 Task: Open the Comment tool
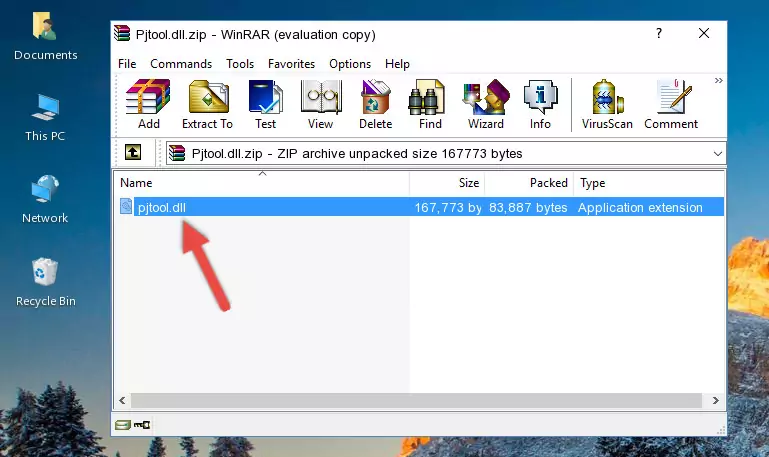point(671,104)
